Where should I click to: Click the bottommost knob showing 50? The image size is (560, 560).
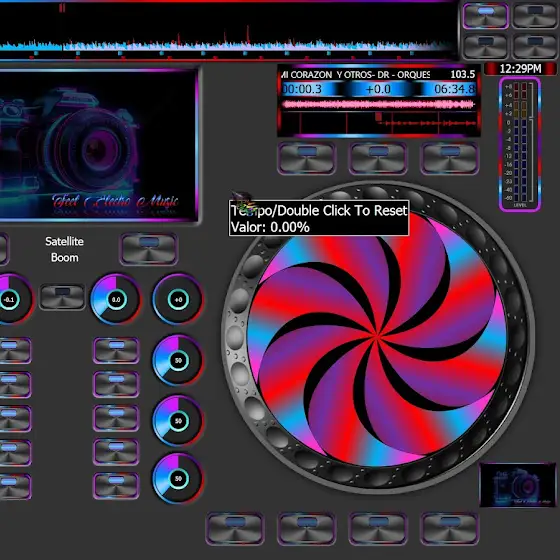click(178, 478)
